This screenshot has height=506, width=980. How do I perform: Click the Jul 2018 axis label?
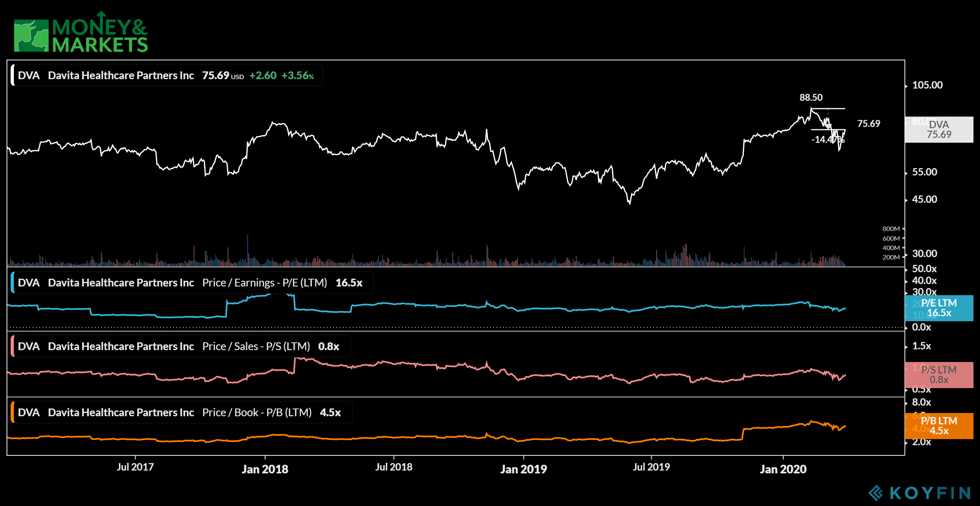click(x=394, y=467)
